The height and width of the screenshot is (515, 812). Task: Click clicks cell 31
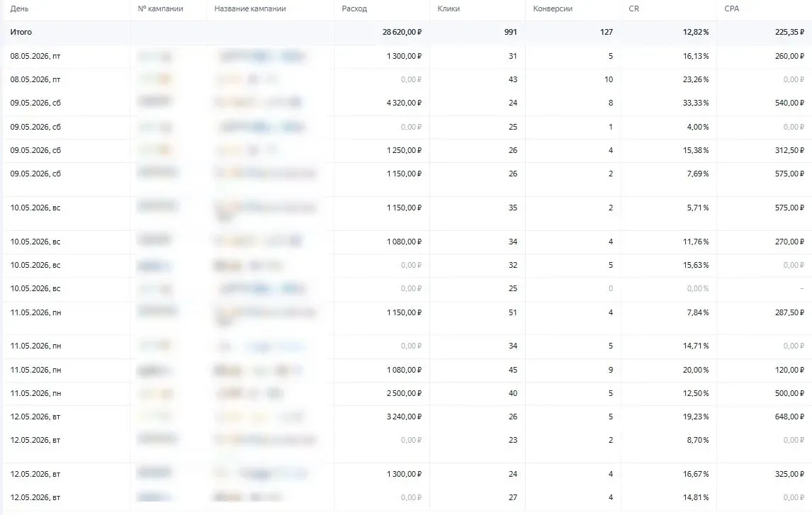click(x=513, y=56)
